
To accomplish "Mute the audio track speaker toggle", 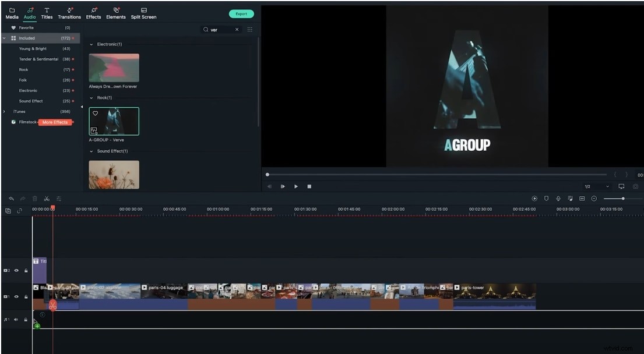I will tap(17, 319).
